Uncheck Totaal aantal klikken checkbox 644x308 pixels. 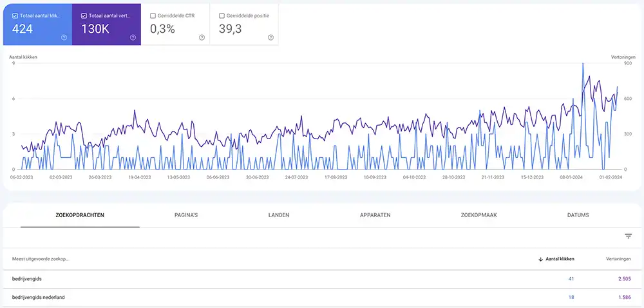[15, 16]
